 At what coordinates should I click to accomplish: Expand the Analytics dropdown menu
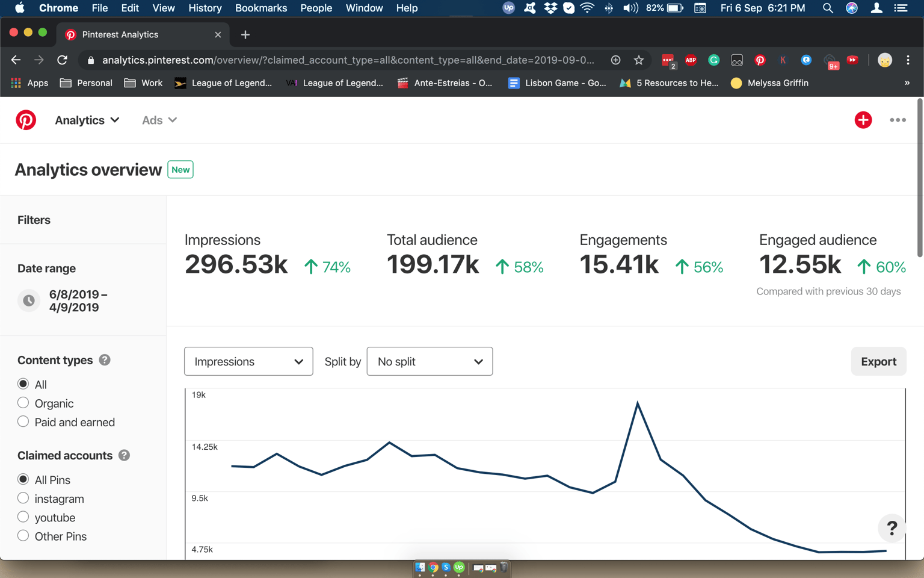coord(87,120)
